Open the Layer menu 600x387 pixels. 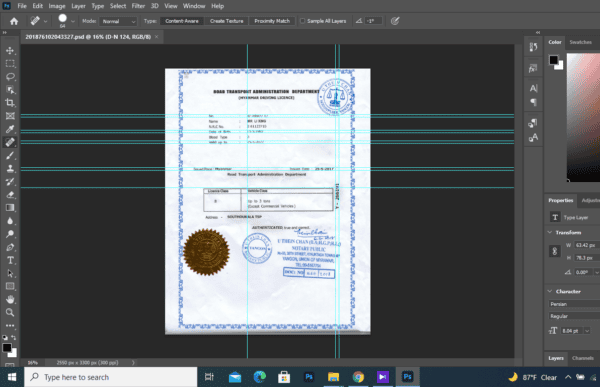click(x=78, y=6)
